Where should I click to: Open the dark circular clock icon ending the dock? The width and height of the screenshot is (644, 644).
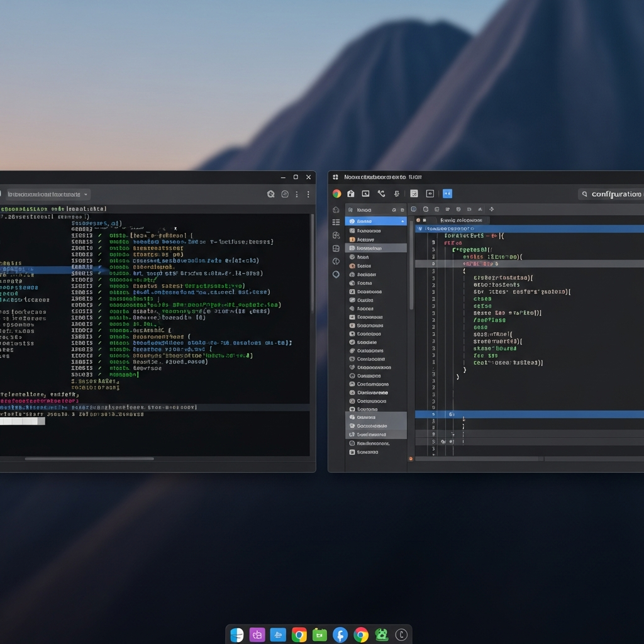pos(401,635)
